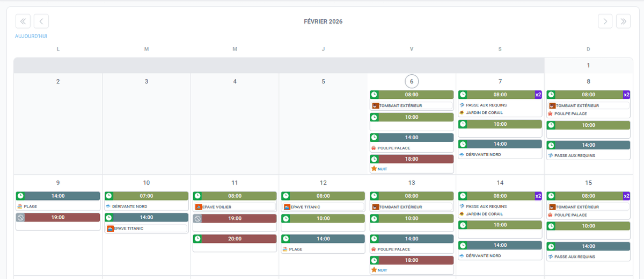The image size is (644, 279).
Task: Click Poulpe Palace octopus icon on February 6
Action: click(374, 148)
